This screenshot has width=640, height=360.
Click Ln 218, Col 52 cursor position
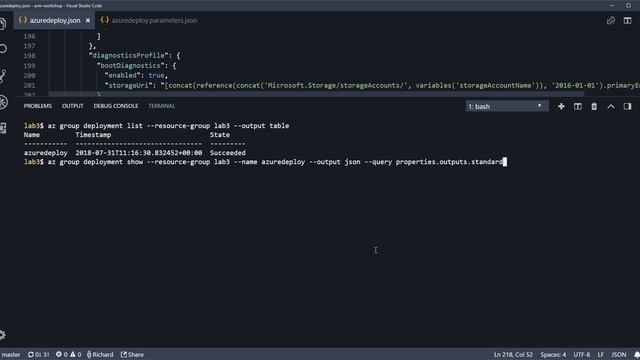pos(513,355)
